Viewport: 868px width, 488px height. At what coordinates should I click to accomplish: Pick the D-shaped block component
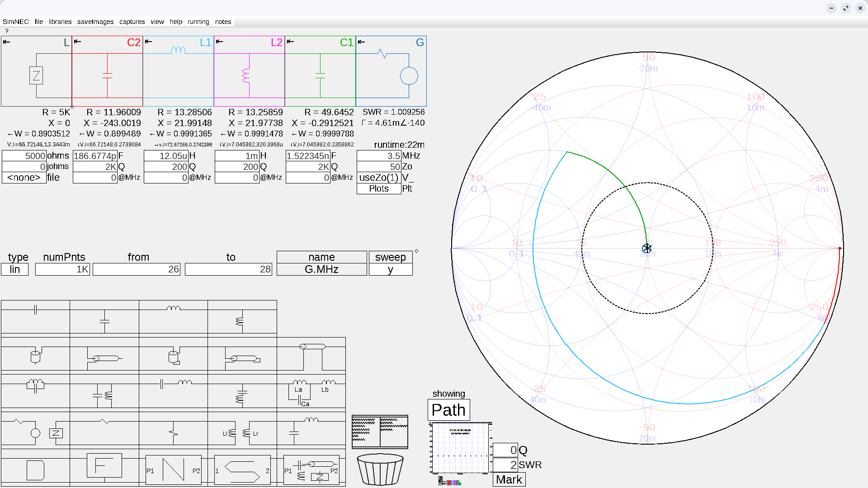click(x=35, y=467)
